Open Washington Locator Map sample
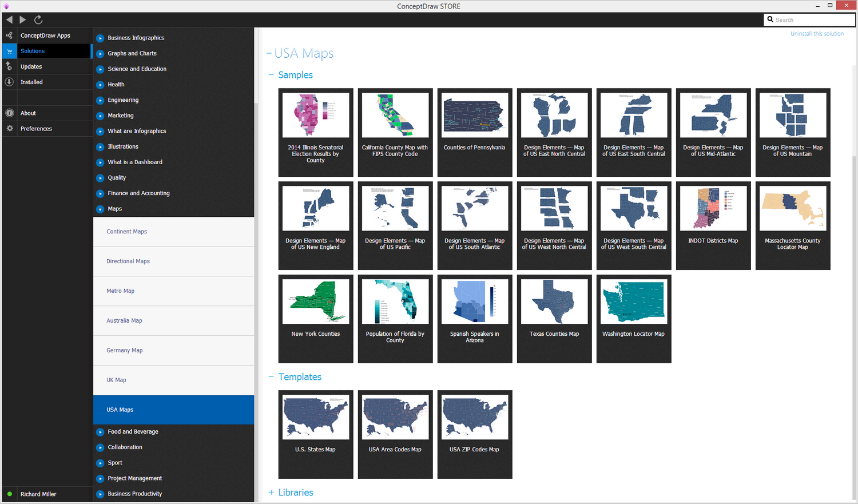 coord(634,319)
